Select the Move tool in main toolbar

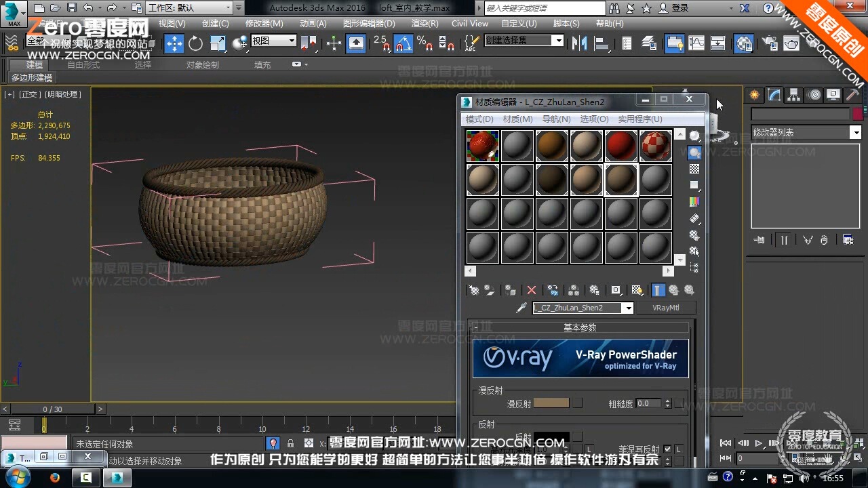point(174,43)
